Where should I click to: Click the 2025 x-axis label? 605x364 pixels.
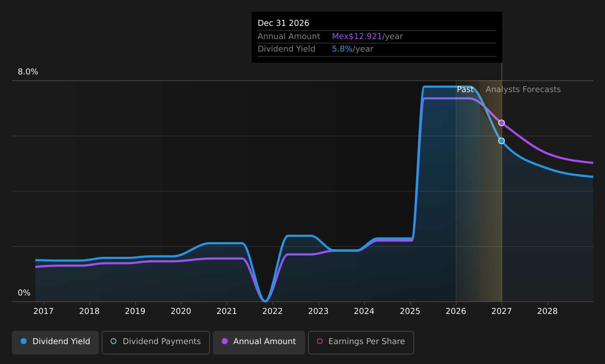tap(410, 311)
